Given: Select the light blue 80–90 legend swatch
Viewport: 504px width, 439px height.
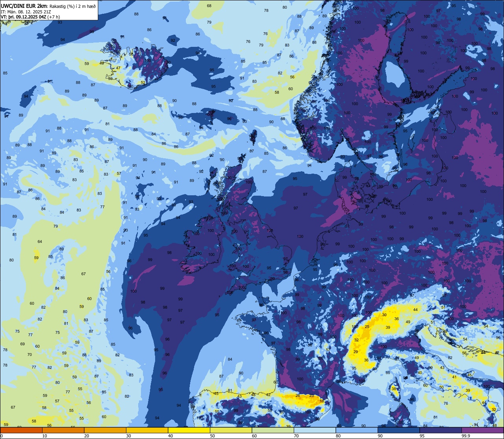Looking at the screenshot, I should pyautogui.click(x=357, y=430).
